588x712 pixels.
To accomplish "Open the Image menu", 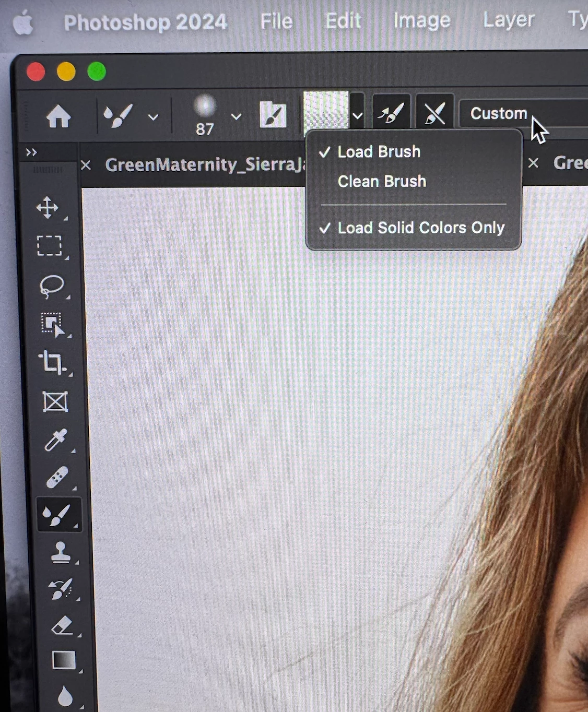I will click(x=422, y=20).
